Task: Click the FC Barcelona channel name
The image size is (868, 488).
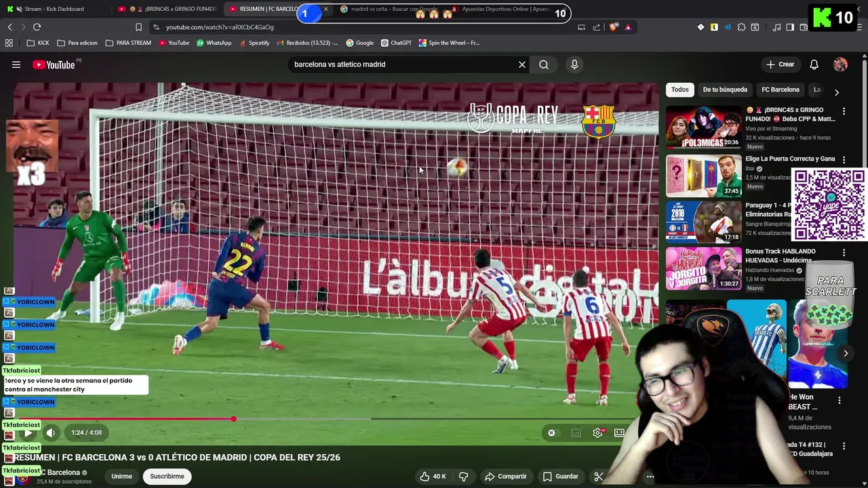Action: click(60, 472)
